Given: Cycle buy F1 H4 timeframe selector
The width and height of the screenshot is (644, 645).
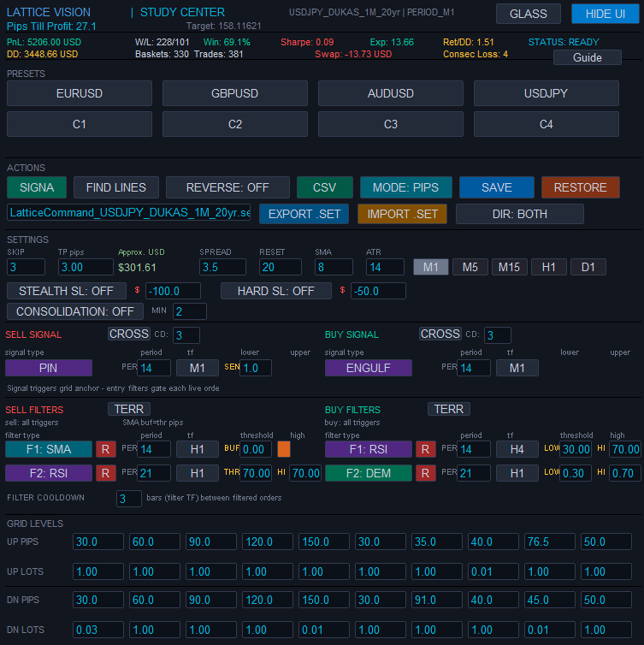Looking at the screenshot, I should 517,449.
